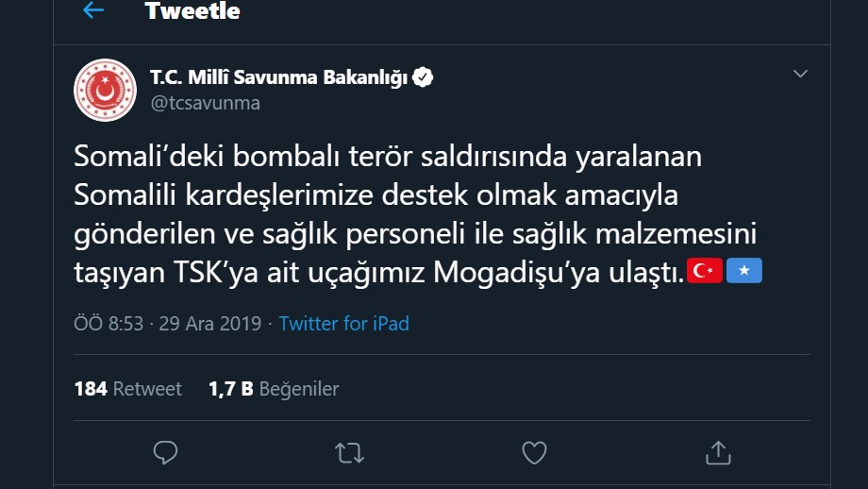
Task: Share the tweet using the upload icon
Action: (x=718, y=452)
